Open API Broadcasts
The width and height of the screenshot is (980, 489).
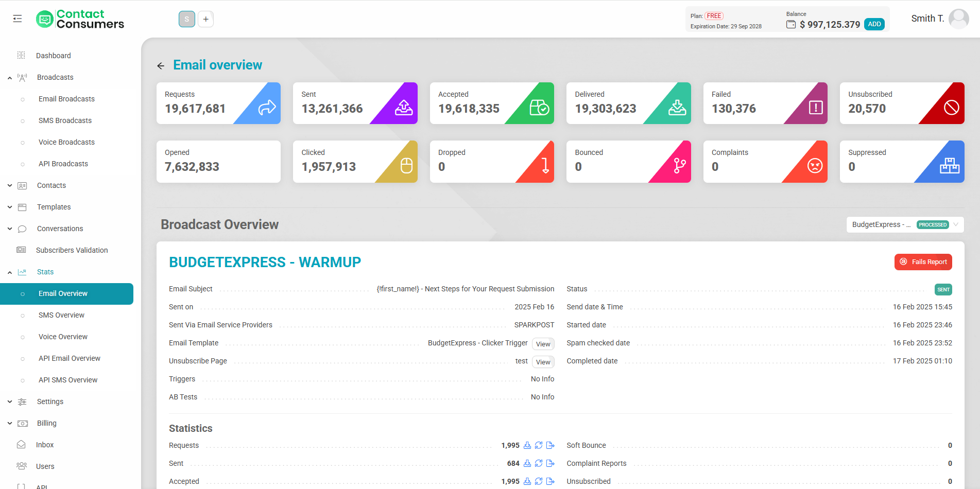tap(63, 164)
